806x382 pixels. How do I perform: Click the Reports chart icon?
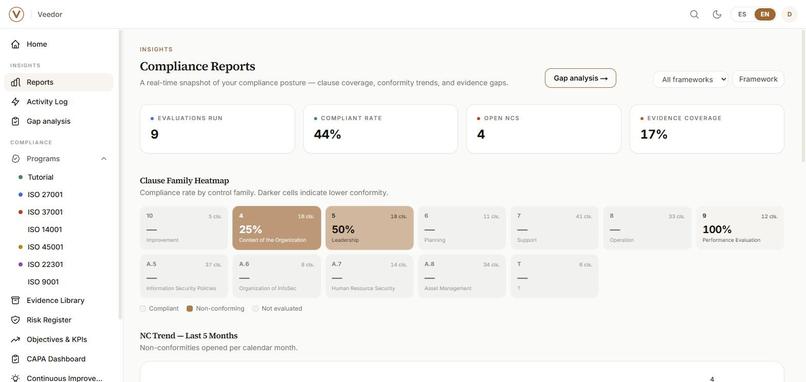[x=15, y=82]
